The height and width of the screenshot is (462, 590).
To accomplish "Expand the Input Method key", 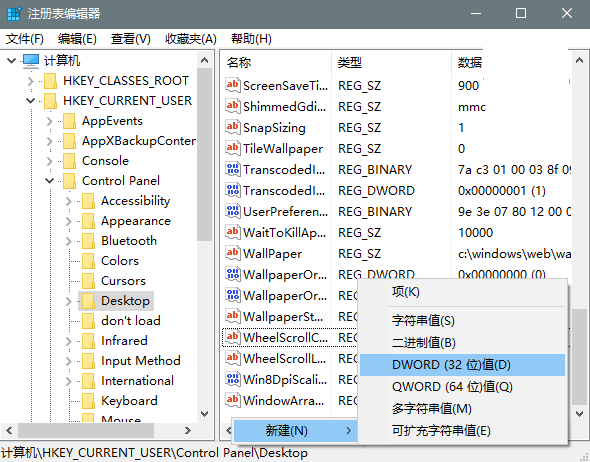I will [68, 361].
